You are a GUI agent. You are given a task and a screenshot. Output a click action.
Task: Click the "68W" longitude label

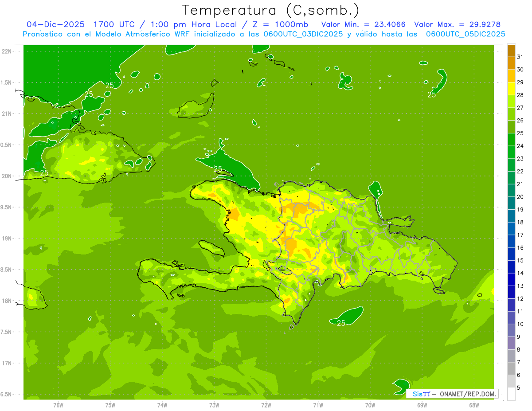pos(474,405)
